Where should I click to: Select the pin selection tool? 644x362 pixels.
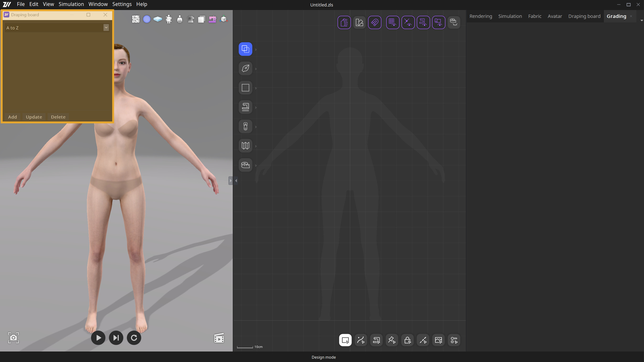391,340
